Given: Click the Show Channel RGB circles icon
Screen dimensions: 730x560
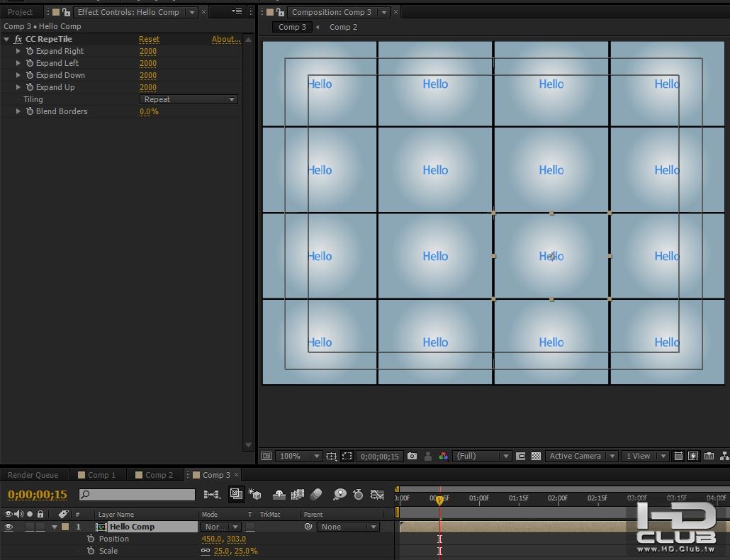Looking at the screenshot, I should pyautogui.click(x=443, y=457).
